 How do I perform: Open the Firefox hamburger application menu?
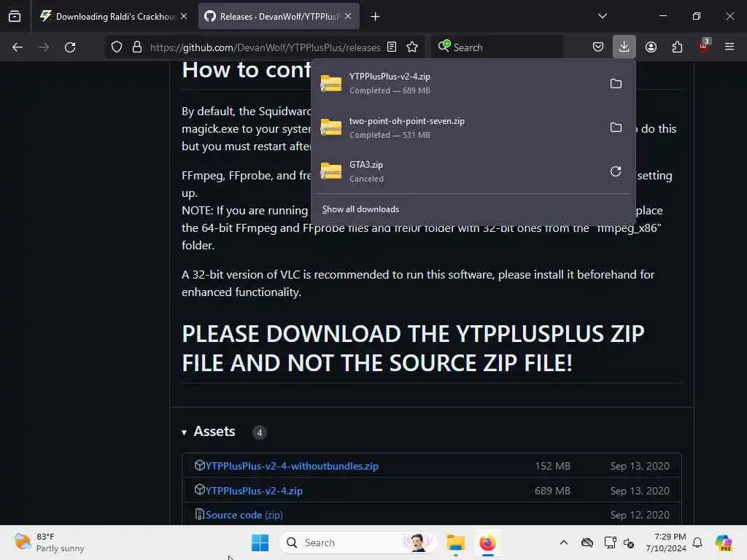729,47
